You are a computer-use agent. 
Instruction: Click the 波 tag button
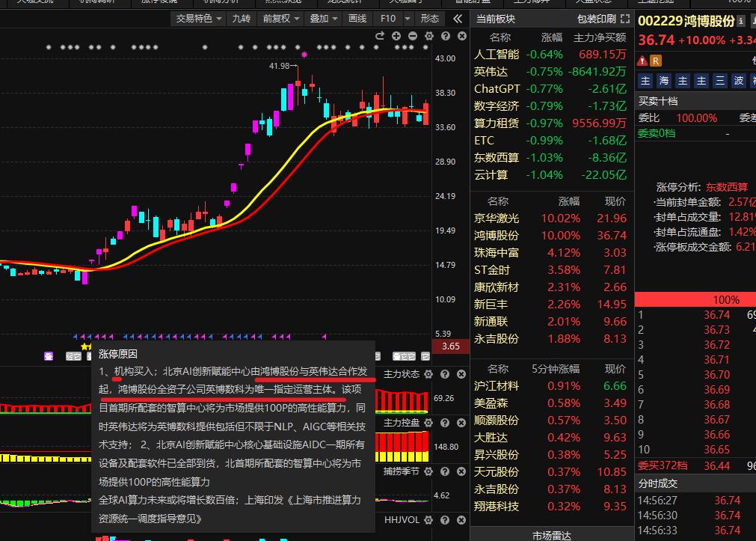pos(739,81)
